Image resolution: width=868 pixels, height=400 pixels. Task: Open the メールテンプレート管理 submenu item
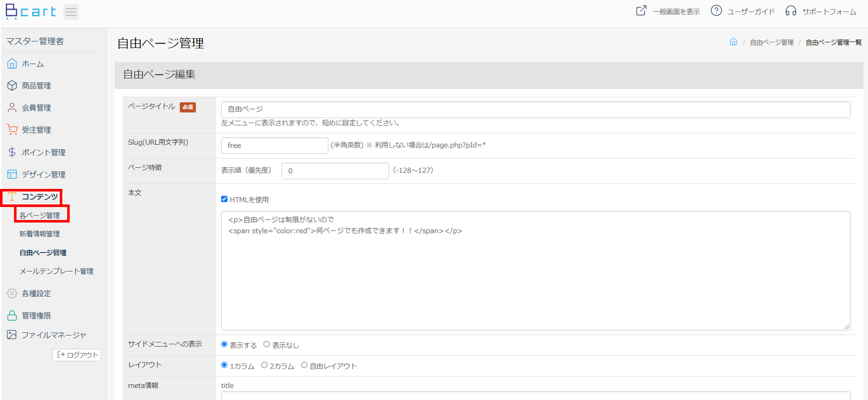(x=56, y=271)
